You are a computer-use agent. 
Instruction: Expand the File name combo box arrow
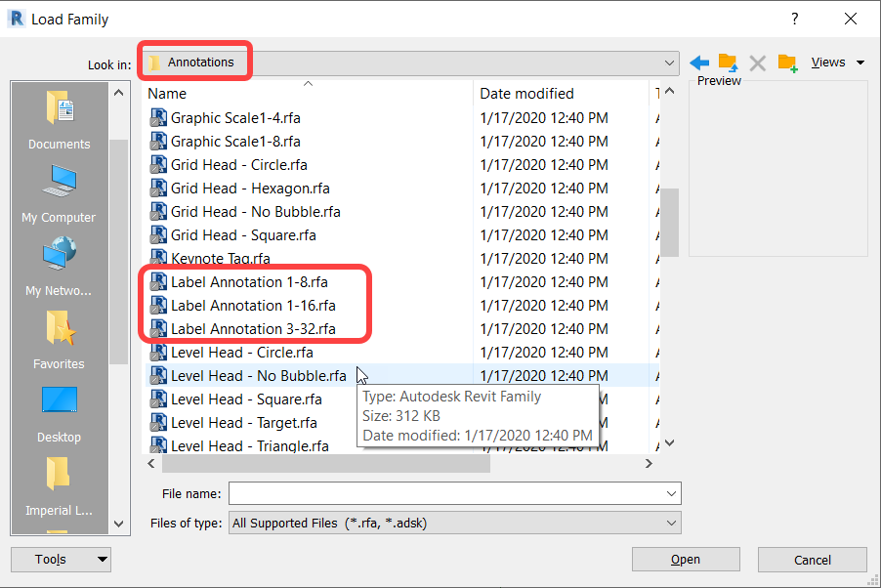pyautogui.click(x=672, y=493)
